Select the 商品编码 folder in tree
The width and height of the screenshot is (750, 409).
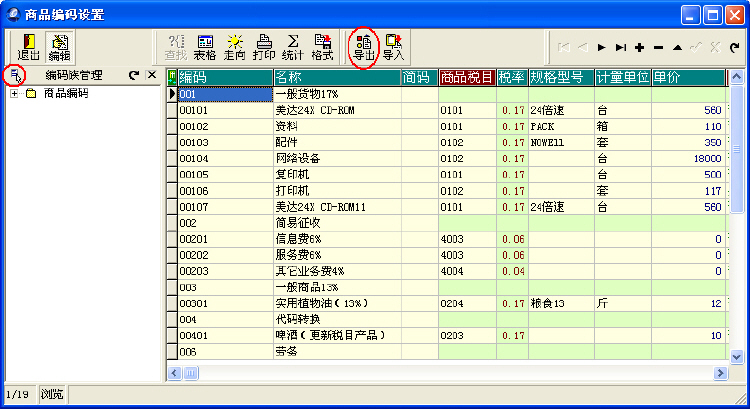click(x=66, y=93)
